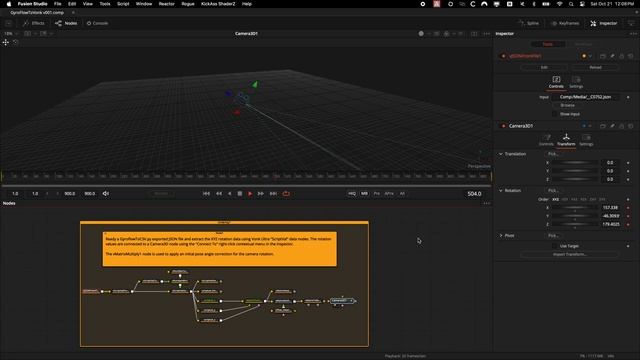Open the Effects panel
Screen dimensions: 640x360
pyautogui.click(x=34, y=23)
